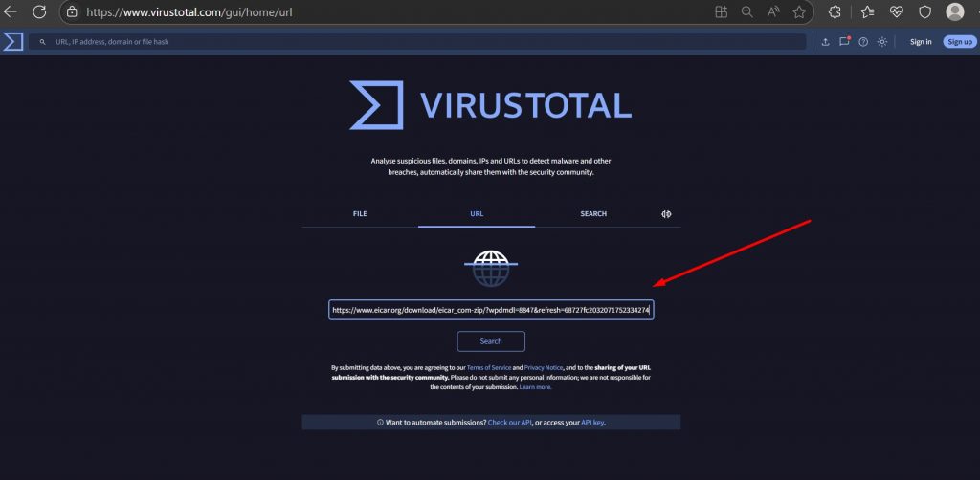The image size is (980, 480).
Task: Go back with the browser back arrow
Action: click(x=10, y=11)
